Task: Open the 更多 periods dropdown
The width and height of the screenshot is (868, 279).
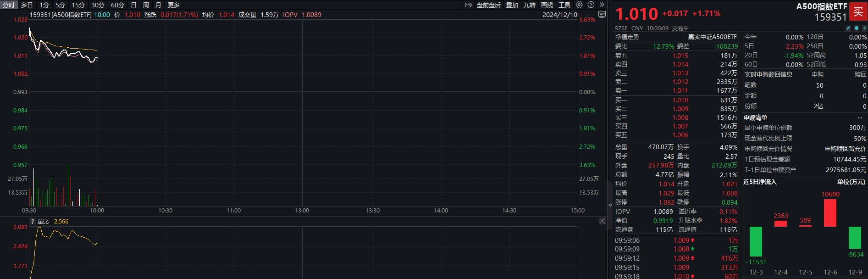Action: pos(174,5)
